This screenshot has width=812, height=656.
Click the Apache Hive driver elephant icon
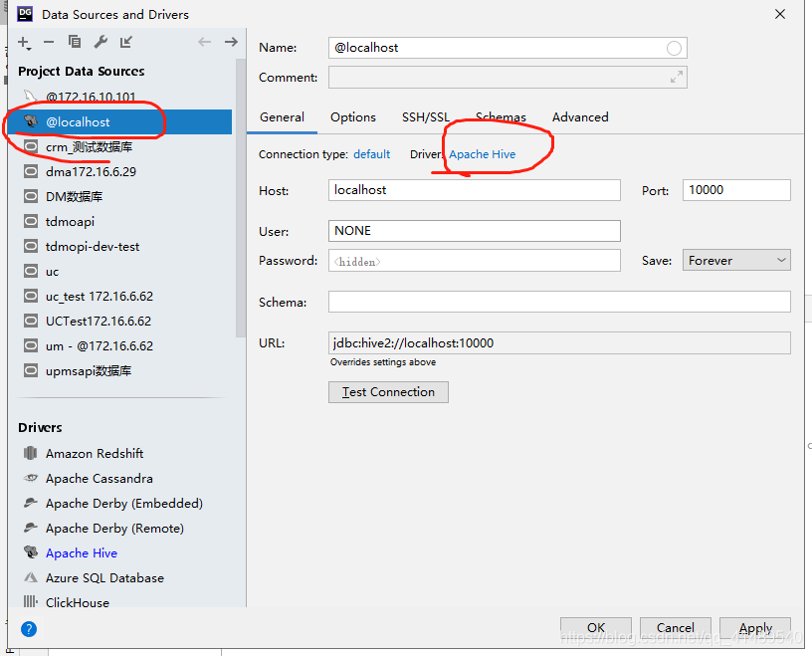[x=31, y=552]
